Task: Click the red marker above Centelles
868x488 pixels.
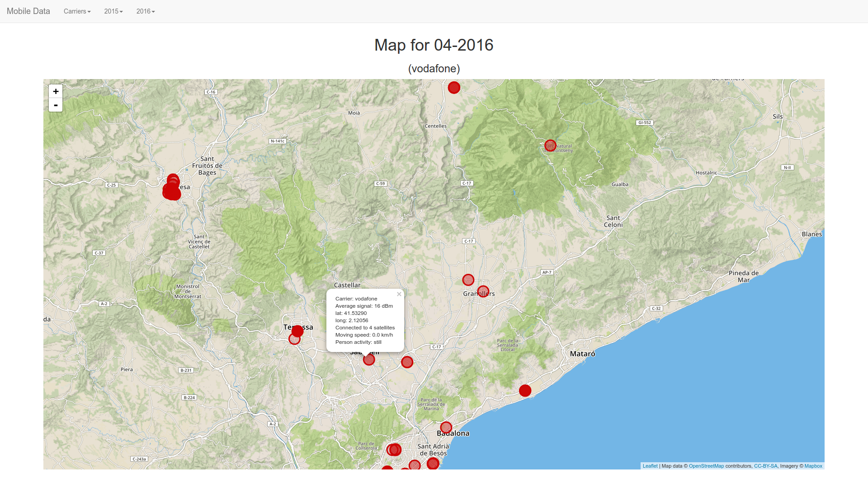Action: [454, 88]
